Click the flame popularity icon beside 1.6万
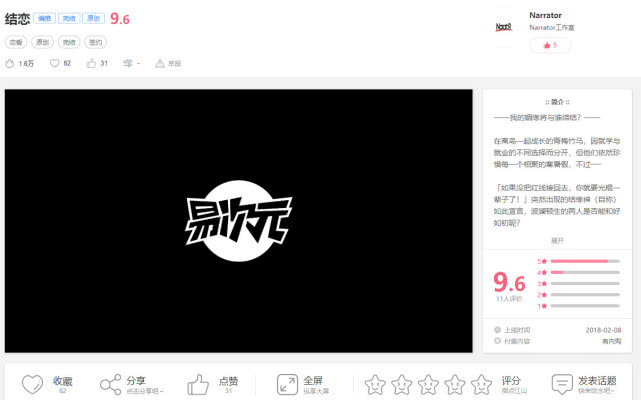641x400 pixels. coord(9,63)
